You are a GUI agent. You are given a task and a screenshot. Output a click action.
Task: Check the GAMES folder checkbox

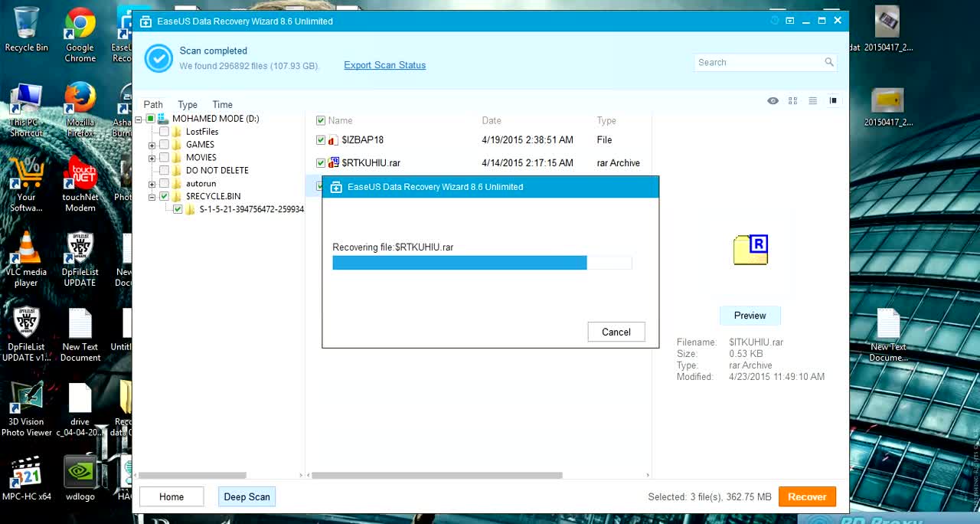tap(164, 145)
